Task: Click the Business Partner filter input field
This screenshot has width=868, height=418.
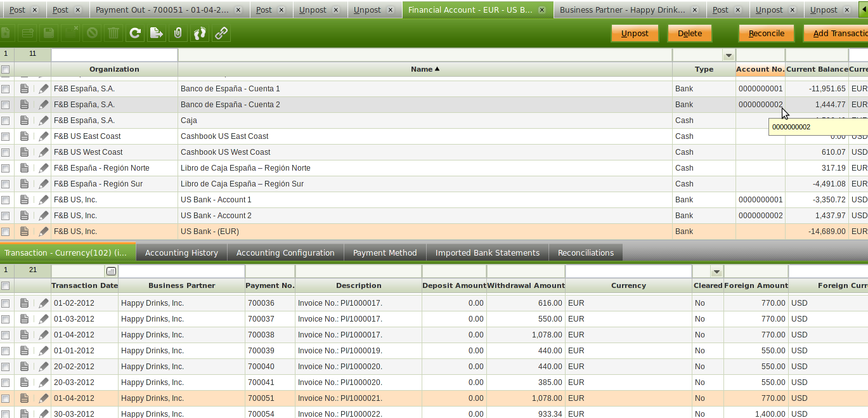Action: (x=181, y=271)
